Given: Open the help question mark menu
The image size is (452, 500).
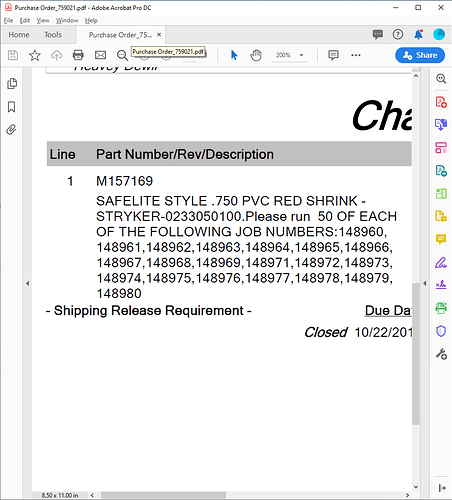Looking at the screenshot, I should (x=398, y=34).
